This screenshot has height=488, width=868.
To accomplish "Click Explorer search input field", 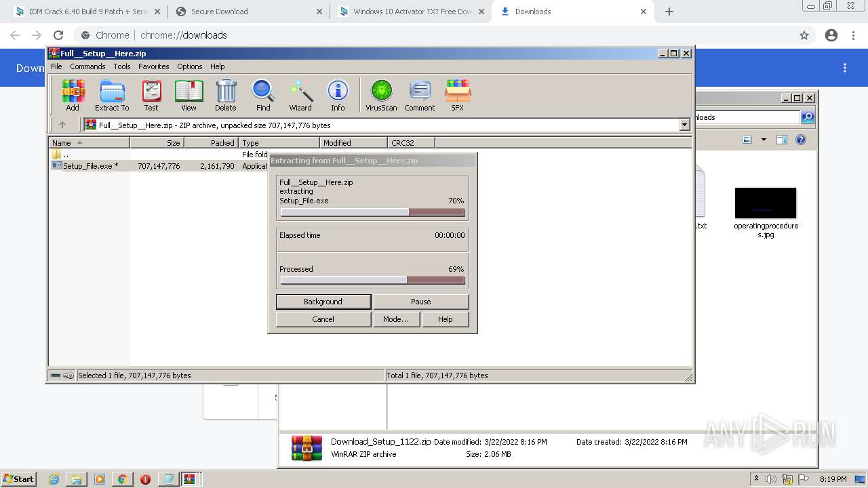I will [747, 117].
